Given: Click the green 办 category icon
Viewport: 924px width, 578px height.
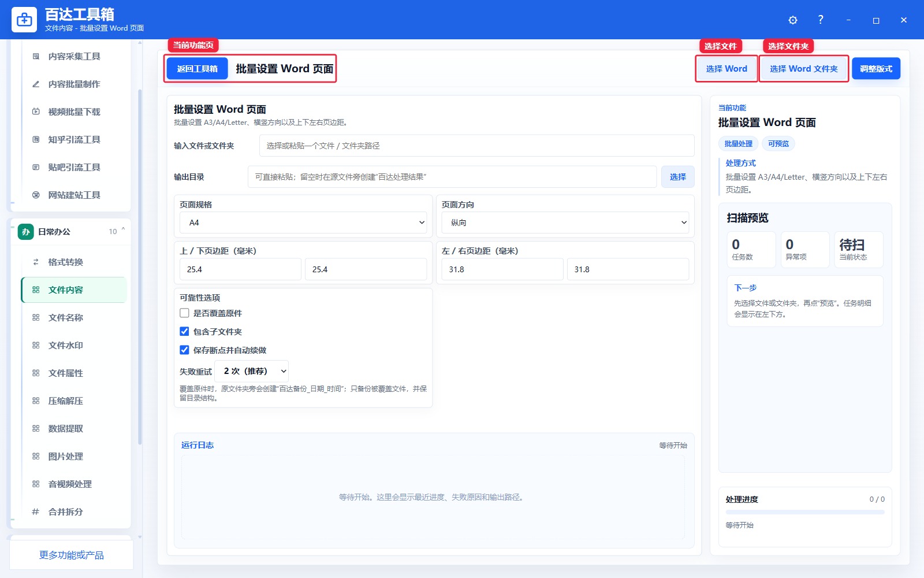Looking at the screenshot, I should click(25, 232).
